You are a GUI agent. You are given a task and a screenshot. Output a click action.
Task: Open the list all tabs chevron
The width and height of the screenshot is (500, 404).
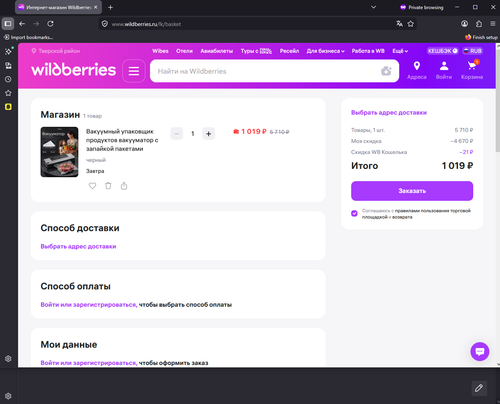tap(373, 7)
